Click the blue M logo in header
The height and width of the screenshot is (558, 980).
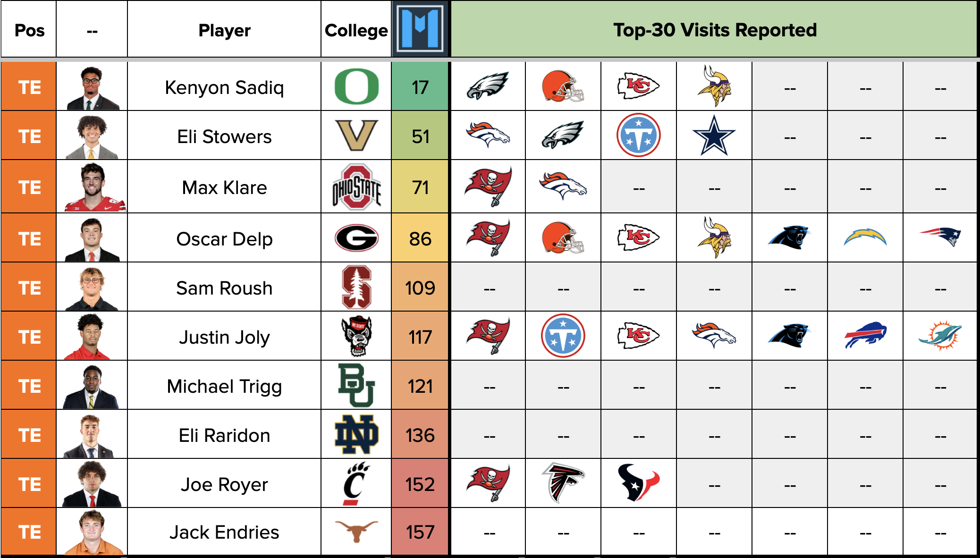[420, 29]
